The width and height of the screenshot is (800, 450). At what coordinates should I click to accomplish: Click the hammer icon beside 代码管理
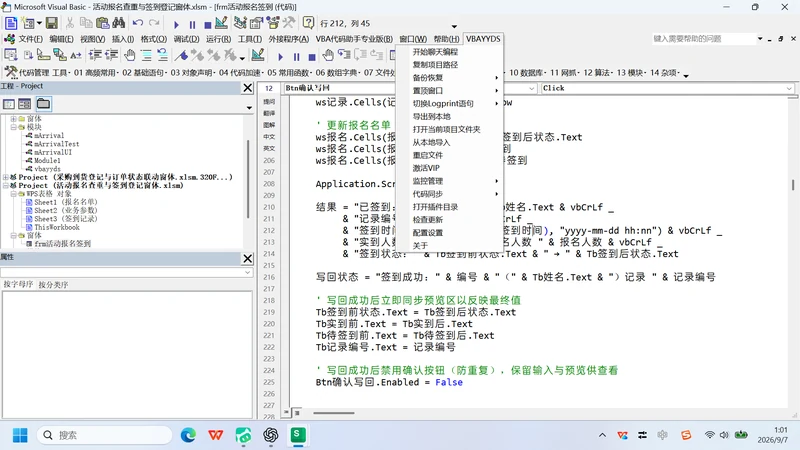pos(11,72)
